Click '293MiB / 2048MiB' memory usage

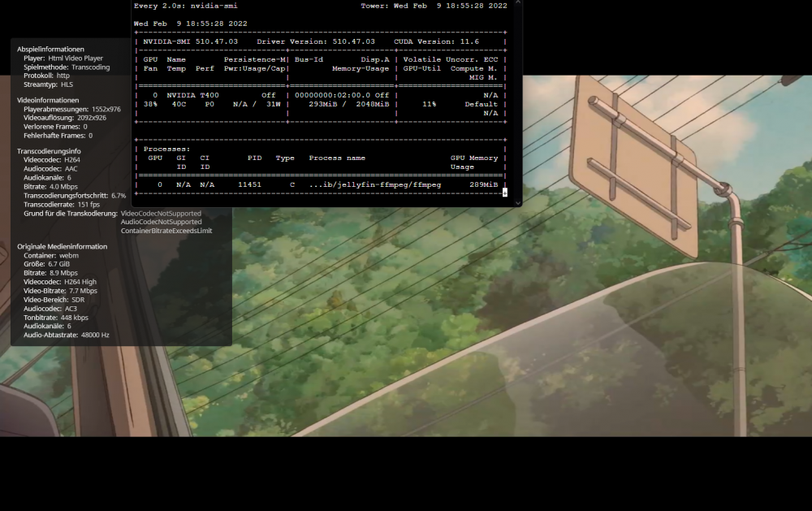[349, 104]
